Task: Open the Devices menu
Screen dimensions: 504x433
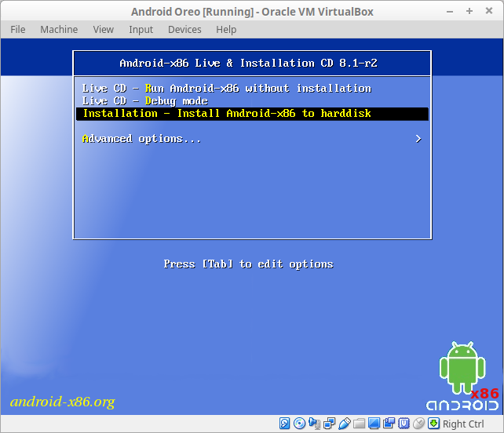Action: point(184,30)
